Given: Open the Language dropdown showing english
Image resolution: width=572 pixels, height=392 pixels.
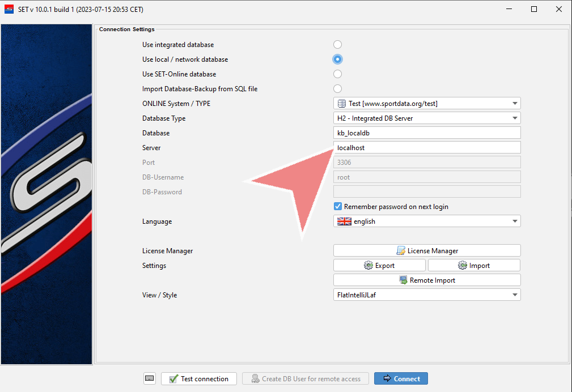Looking at the screenshot, I should point(426,221).
